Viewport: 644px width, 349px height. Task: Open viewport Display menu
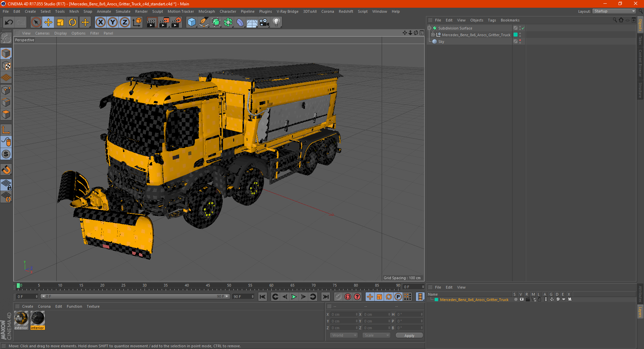tap(60, 33)
